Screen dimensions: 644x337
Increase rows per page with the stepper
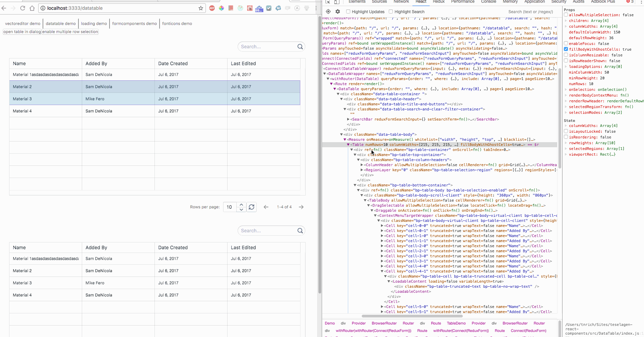[x=241, y=205]
